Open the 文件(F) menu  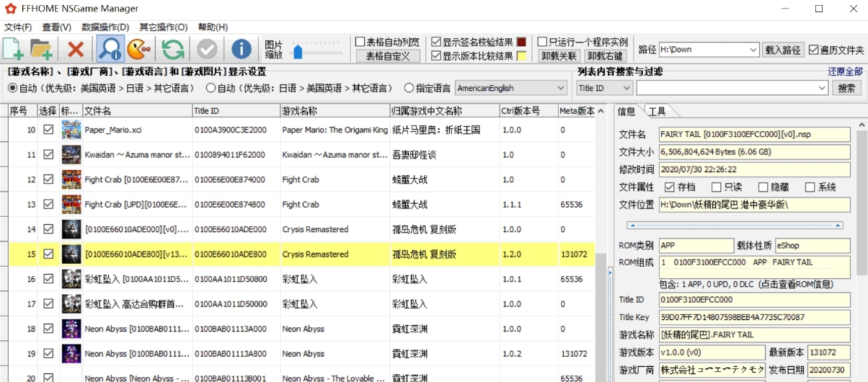(18, 27)
